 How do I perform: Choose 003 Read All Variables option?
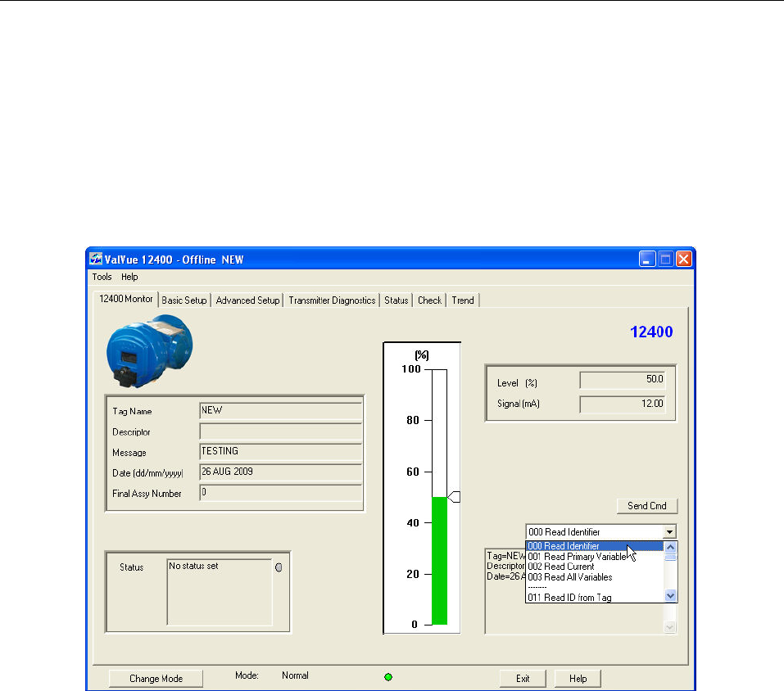(595, 577)
